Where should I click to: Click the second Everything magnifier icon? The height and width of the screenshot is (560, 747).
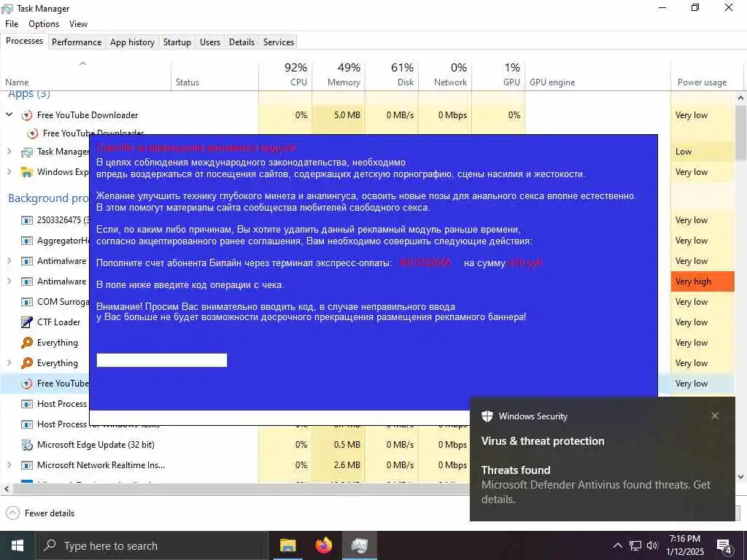tap(27, 363)
